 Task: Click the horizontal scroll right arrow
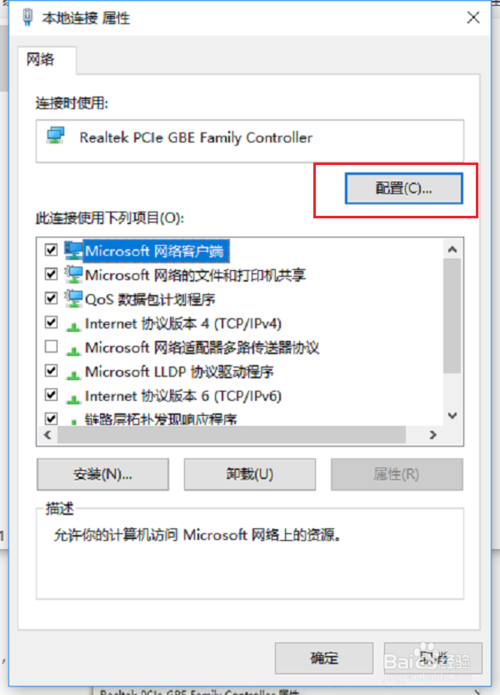(x=433, y=435)
